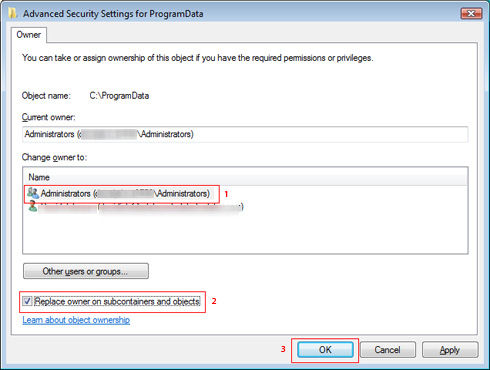
Task: Click the single-user icon on the second list row
Action: pyautogui.click(x=32, y=206)
